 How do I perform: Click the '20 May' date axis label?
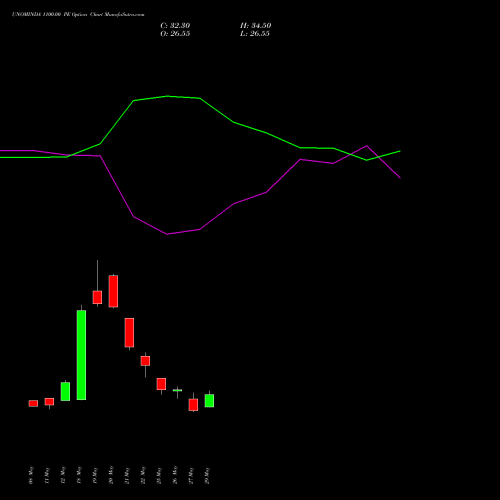(x=111, y=475)
